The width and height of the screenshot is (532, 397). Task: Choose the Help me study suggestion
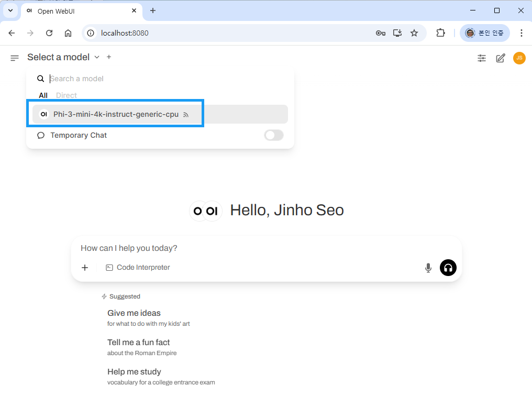click(161, 376)
